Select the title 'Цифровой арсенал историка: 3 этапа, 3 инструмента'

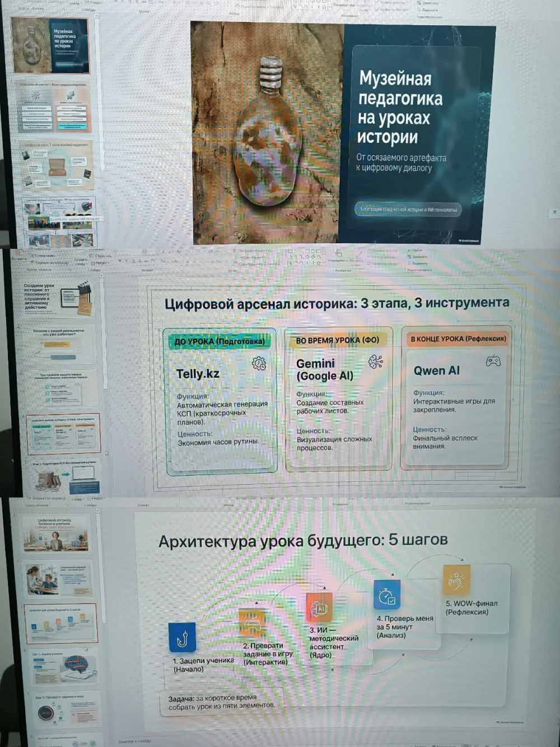(337, 303)
